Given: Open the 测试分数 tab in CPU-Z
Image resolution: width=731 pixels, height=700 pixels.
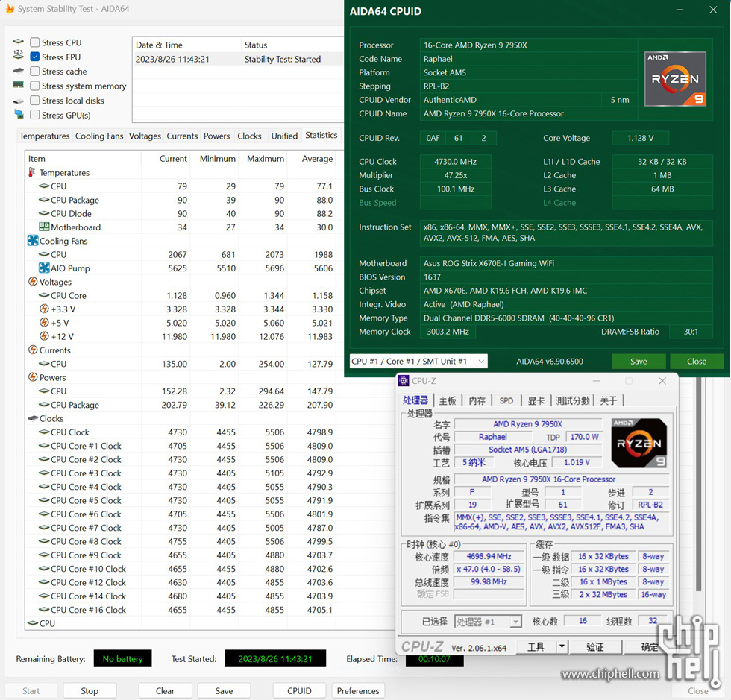Looking at the screenshot, I should point(573,401).
